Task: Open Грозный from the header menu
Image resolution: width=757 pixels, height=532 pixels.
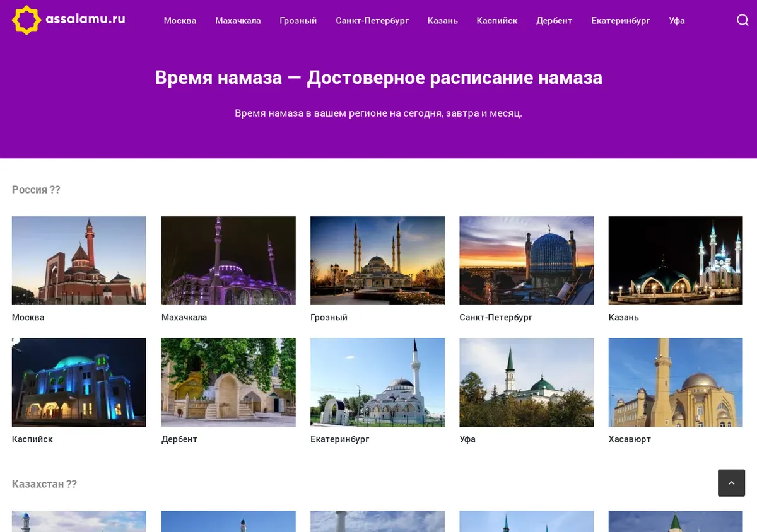Action: coord(298,21)
